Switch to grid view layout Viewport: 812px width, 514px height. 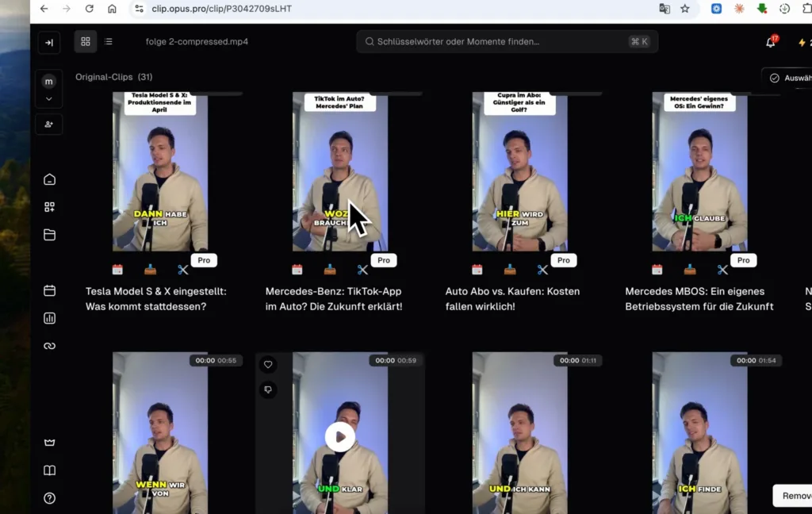[x=86, y=41]
